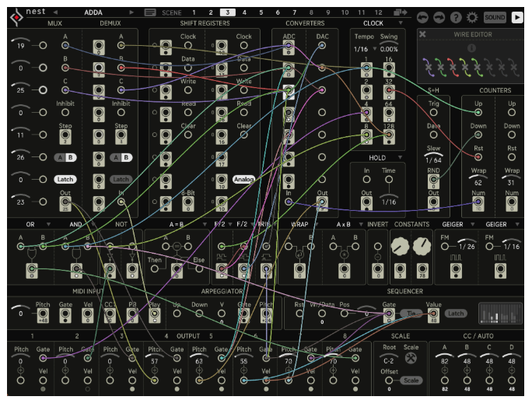Click the sequencer step display thumbnail
The height and width of the screenshot is (400, 532).
click(x=500, y=313)
